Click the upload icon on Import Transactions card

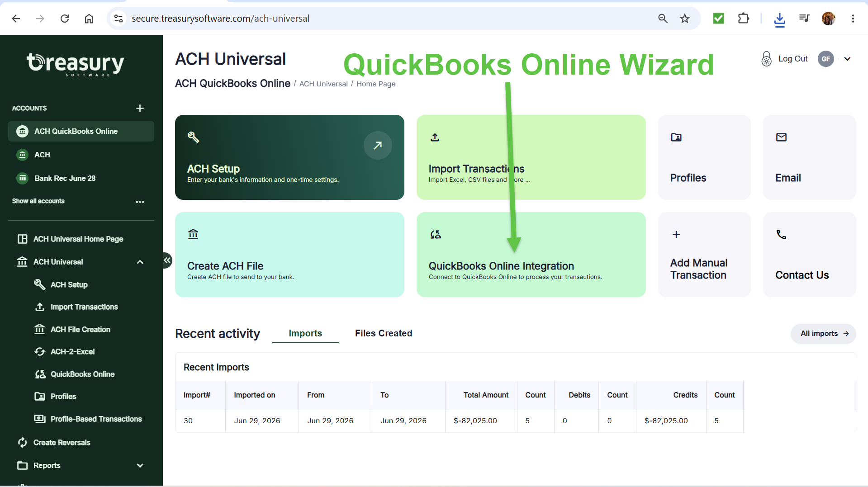435,137
